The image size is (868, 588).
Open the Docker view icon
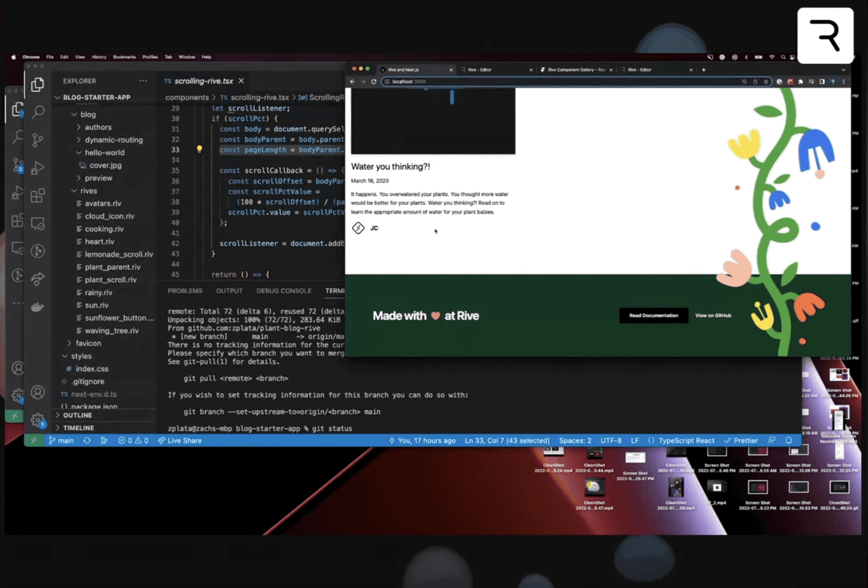(x=38, y=307)
